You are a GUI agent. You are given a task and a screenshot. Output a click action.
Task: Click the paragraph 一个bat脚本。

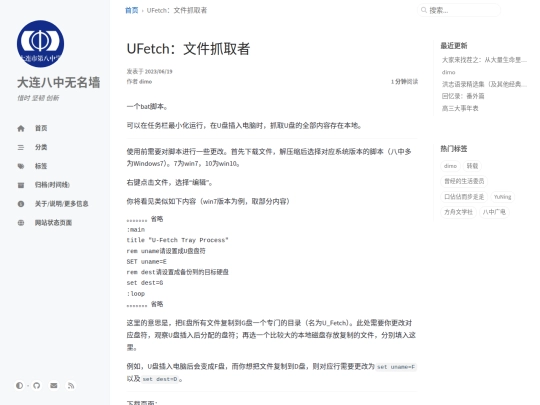(147, 106)
